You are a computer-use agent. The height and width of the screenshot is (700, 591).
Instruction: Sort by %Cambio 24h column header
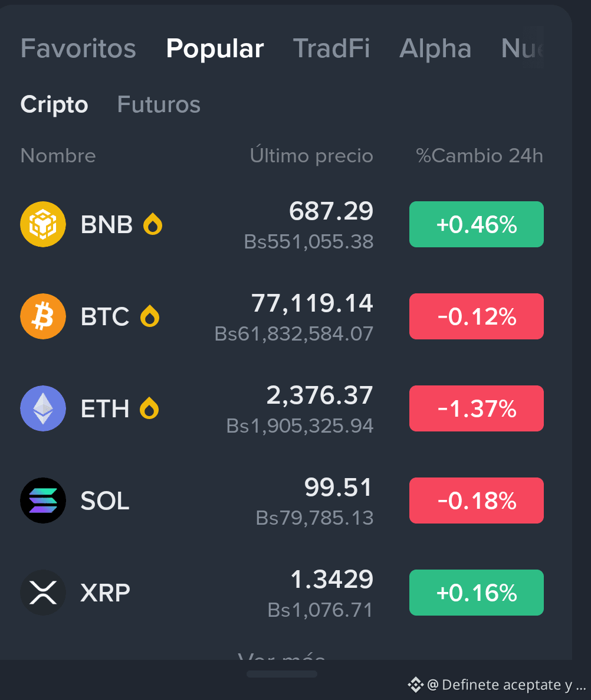coord(480,156)
